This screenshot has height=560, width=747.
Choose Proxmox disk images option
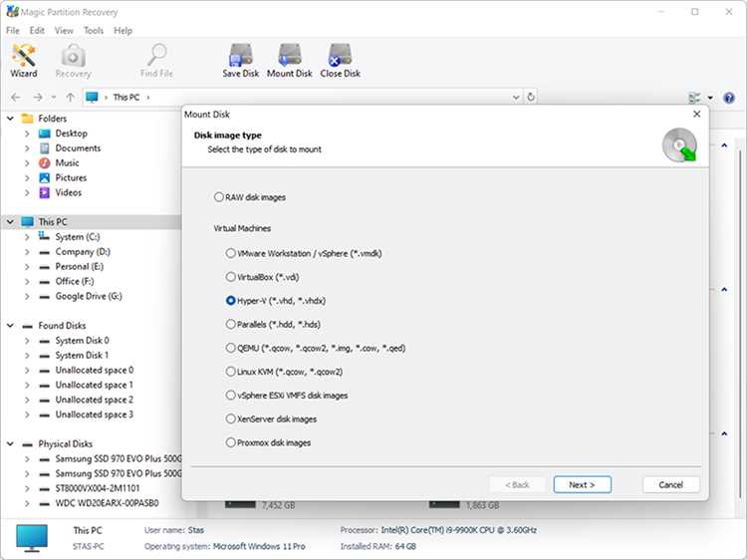[x=231, y=442]
